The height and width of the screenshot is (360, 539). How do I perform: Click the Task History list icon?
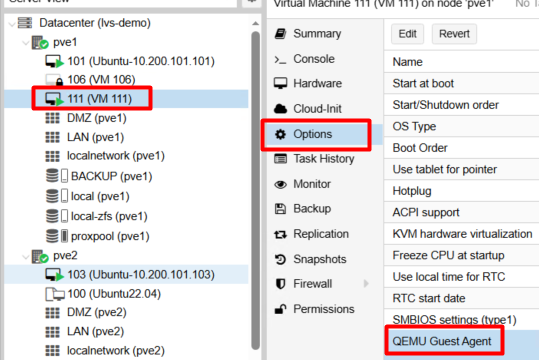[280, 159]
